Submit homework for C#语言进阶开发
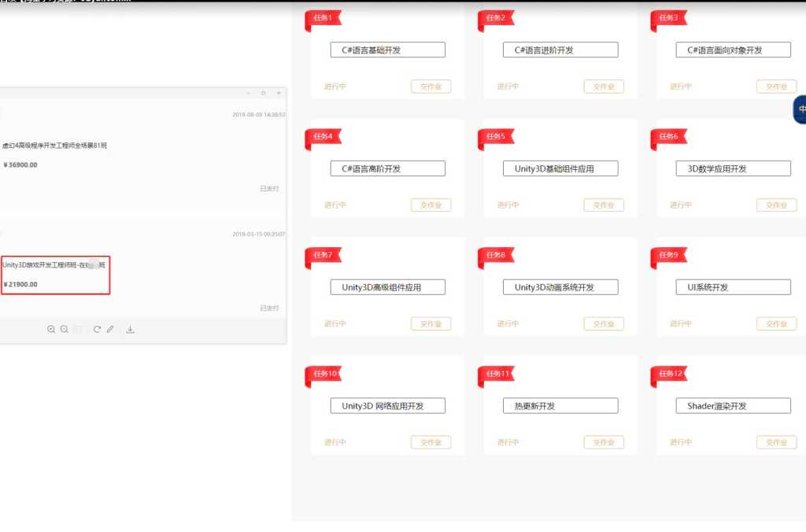806x532 pixels. tap(604, 87)
